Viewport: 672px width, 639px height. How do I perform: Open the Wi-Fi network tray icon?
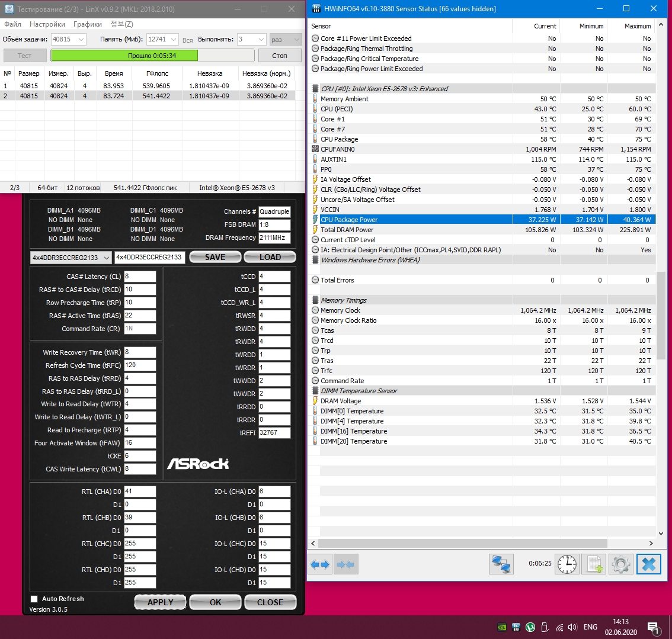559,627
